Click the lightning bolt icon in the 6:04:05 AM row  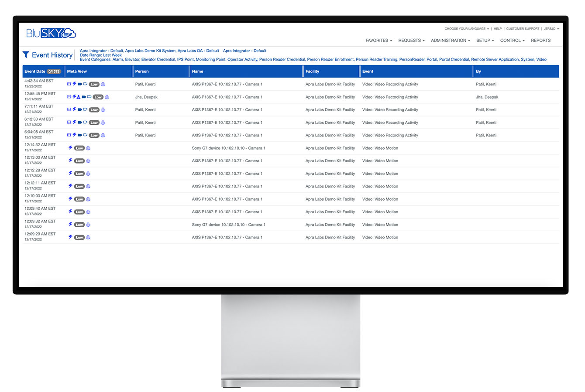[74, 135]
